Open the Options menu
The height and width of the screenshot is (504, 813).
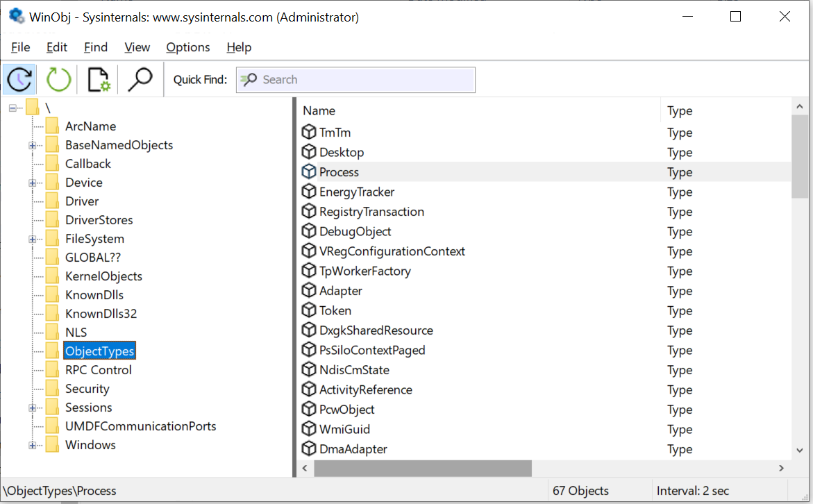click(187, 47)
